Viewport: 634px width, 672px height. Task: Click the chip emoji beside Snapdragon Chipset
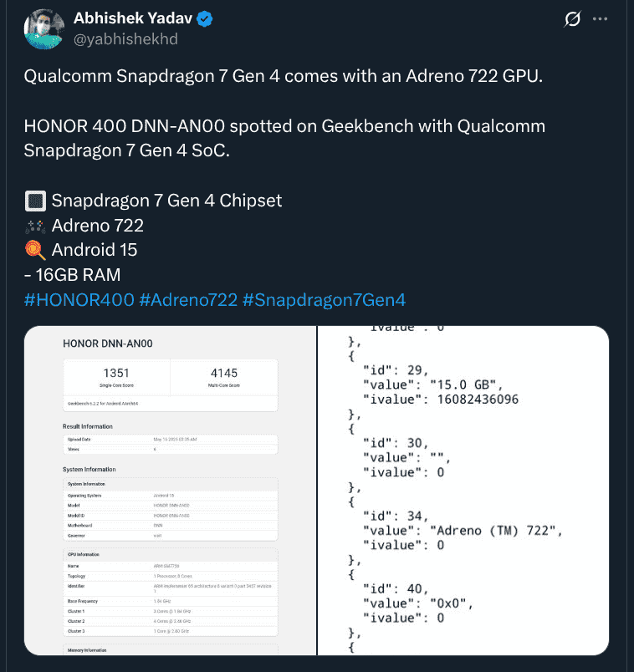coord(34,201)
